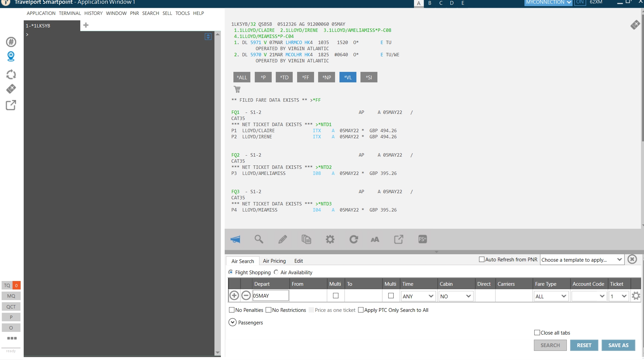Click the megaphone toolbar icon
644x360 pixels.
[235, 239]
